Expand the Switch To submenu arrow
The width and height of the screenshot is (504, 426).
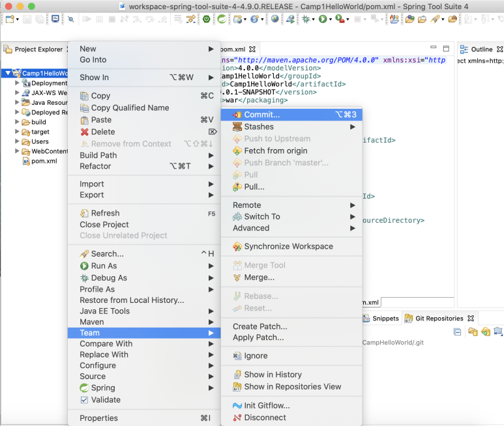click(x=353, y=217)
